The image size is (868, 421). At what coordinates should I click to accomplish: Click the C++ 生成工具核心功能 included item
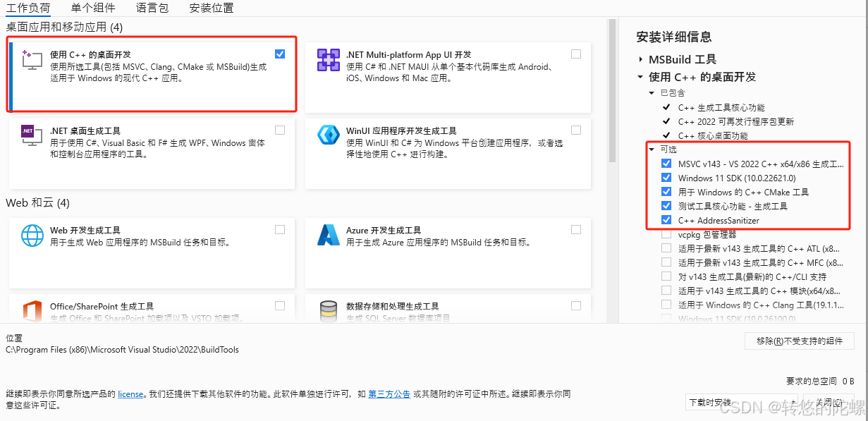pyautogui.click(x=721, y=107)
